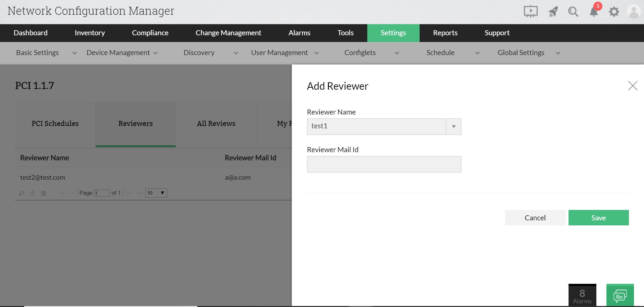
Task: Open the user profile avatar
Action: 634,12
